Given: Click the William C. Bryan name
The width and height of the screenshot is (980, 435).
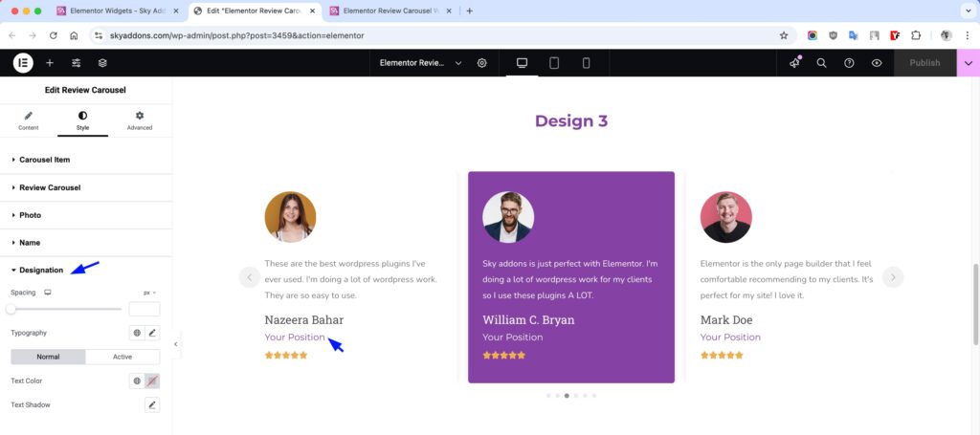Looking at the screenshot, I should pos(528,319).
